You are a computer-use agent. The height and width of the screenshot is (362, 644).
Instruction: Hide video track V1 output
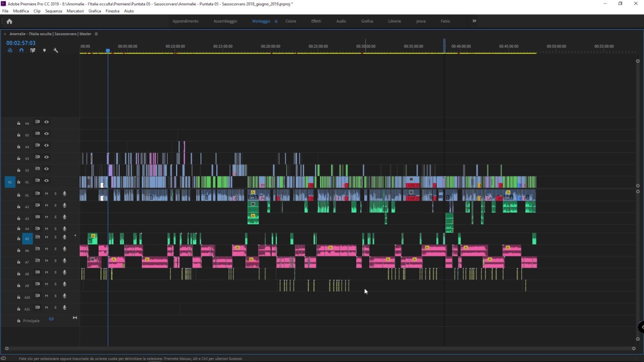46,180
